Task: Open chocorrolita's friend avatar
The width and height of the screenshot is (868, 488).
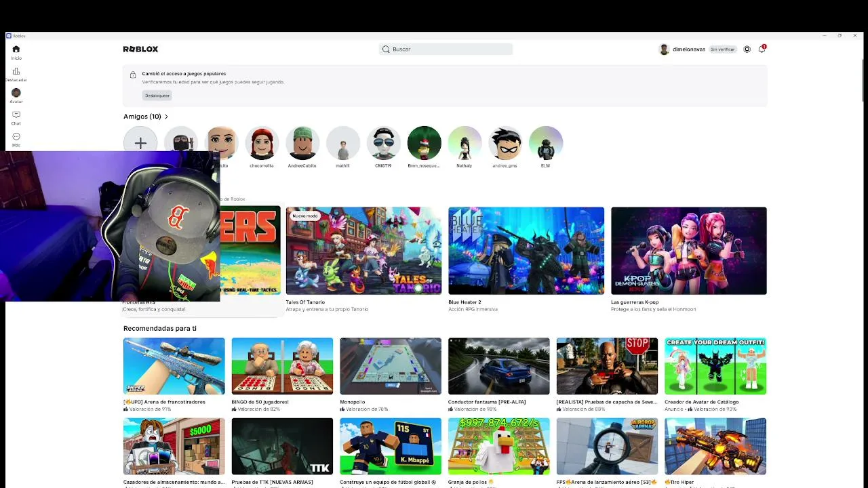Action: point(262,143)
